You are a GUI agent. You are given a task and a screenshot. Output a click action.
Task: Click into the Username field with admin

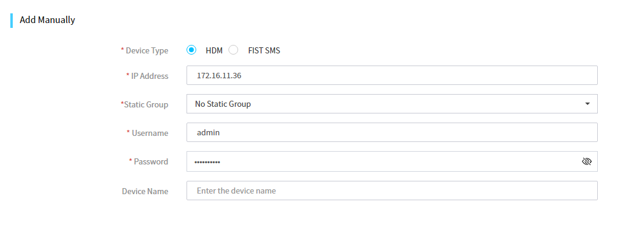coord(392,132)
